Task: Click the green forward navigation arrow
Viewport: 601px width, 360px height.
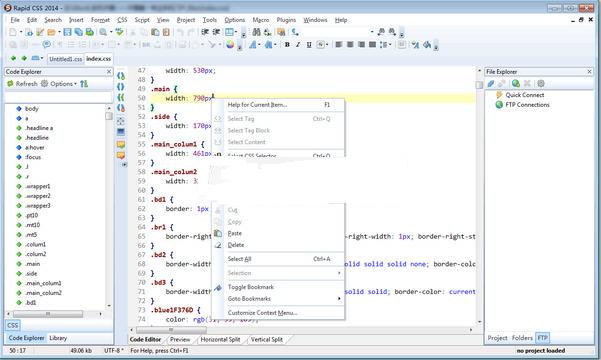Action: [x=24, y=58]
